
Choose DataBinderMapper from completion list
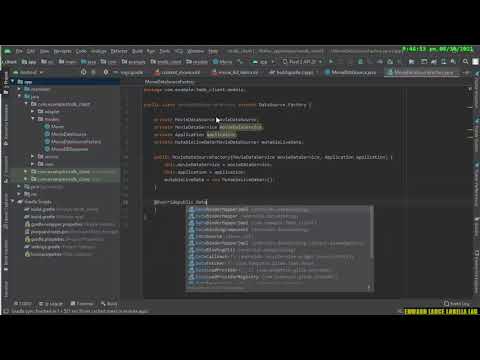279,217
